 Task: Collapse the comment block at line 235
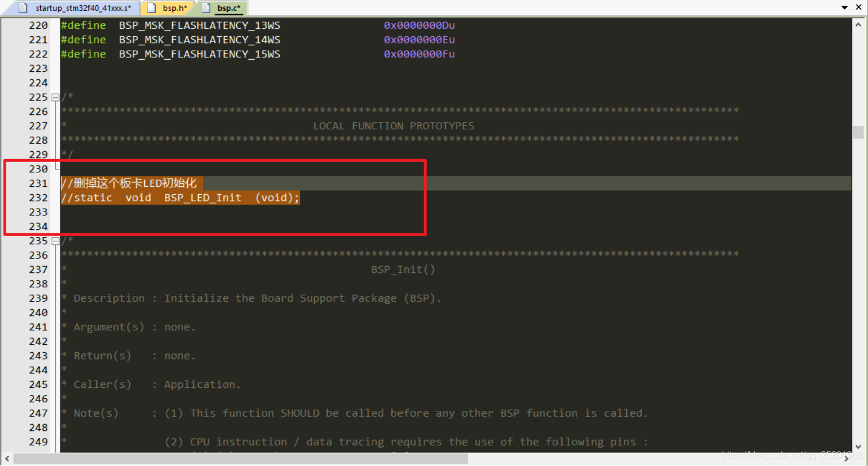coord(55,241)
